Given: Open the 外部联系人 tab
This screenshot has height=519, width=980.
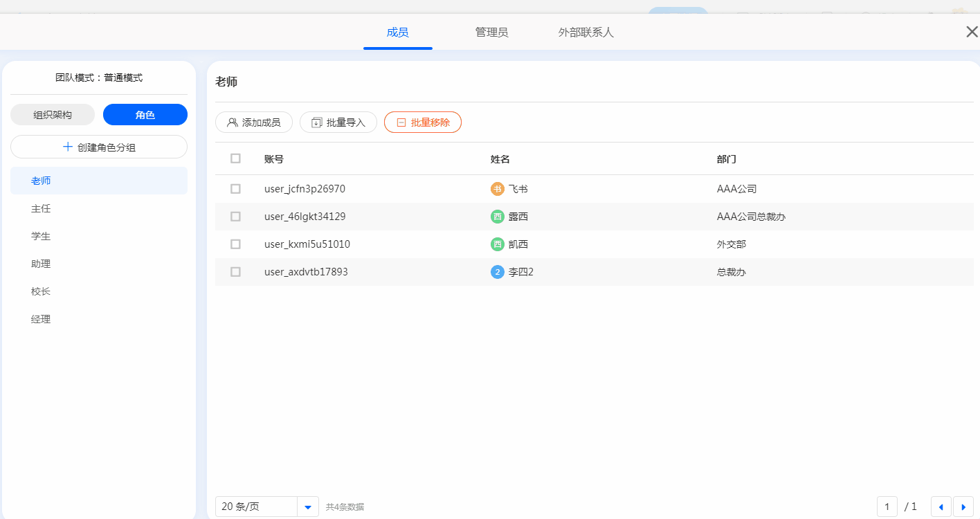Looking at the screenshot, I should coord(586,33).
